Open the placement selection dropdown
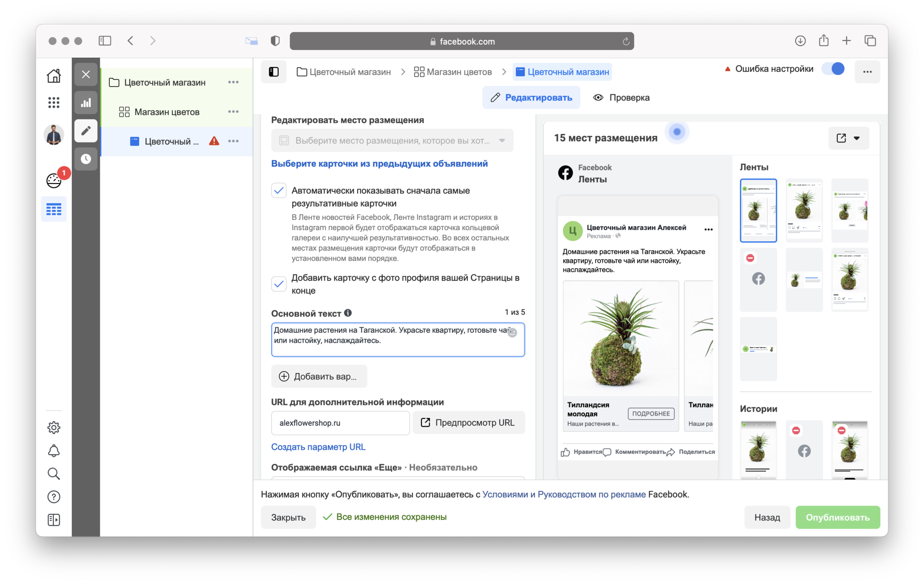Viewport: 924px width, 584px height. tap(392, 141)
